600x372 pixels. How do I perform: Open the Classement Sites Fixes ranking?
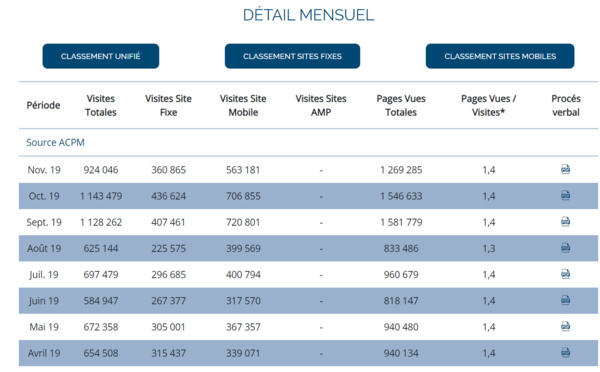(292, 56)
